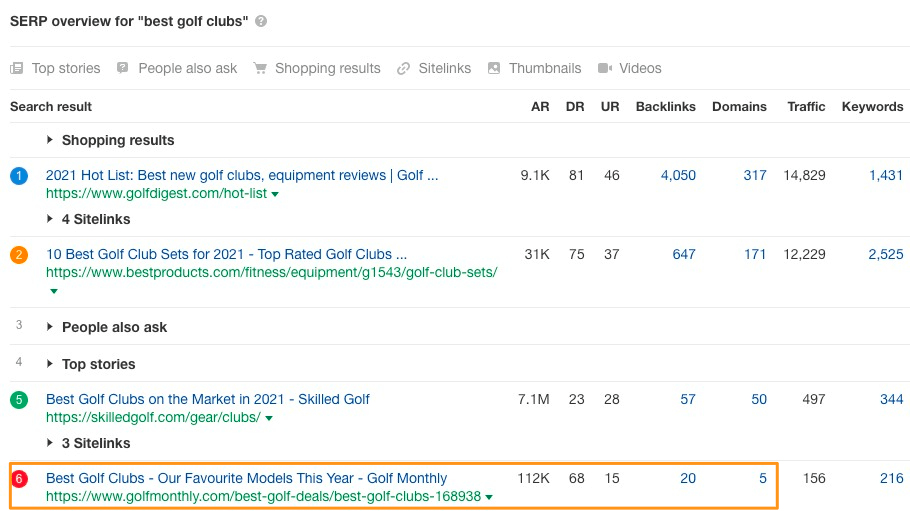
Task: Click the Backlinks column header
Action: point(666,107)
